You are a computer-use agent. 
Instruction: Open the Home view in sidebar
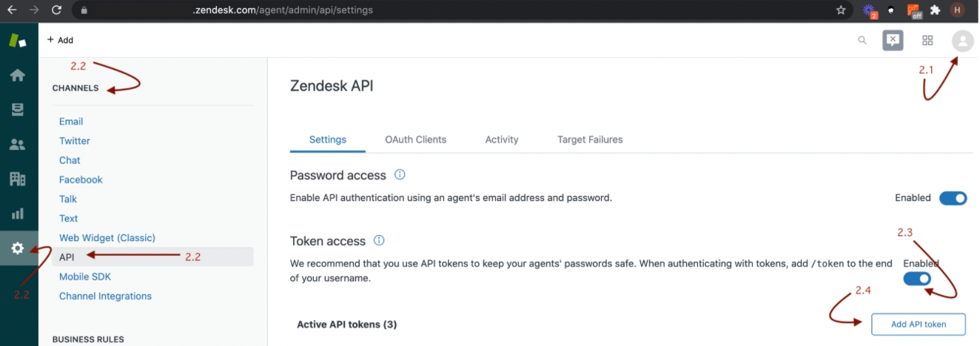[x=18, y=75]
